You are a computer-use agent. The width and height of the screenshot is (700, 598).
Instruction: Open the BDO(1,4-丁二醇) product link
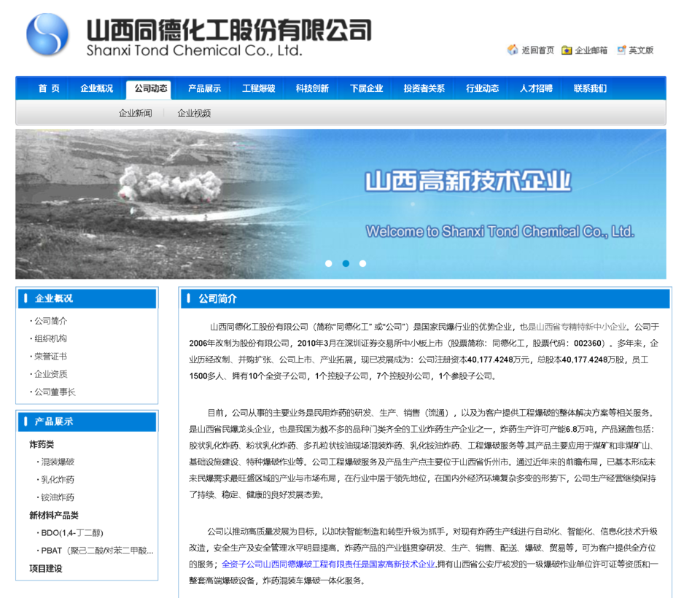(x=72, y=533)
